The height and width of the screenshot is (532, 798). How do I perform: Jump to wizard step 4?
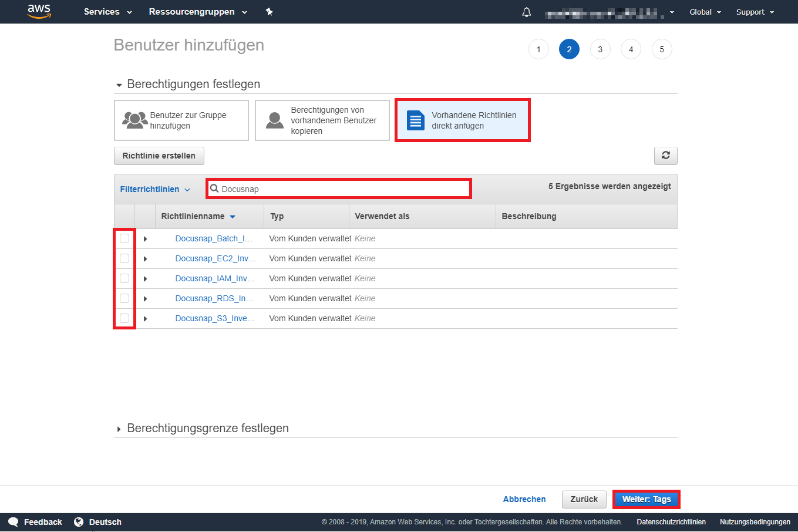[631, 49]
